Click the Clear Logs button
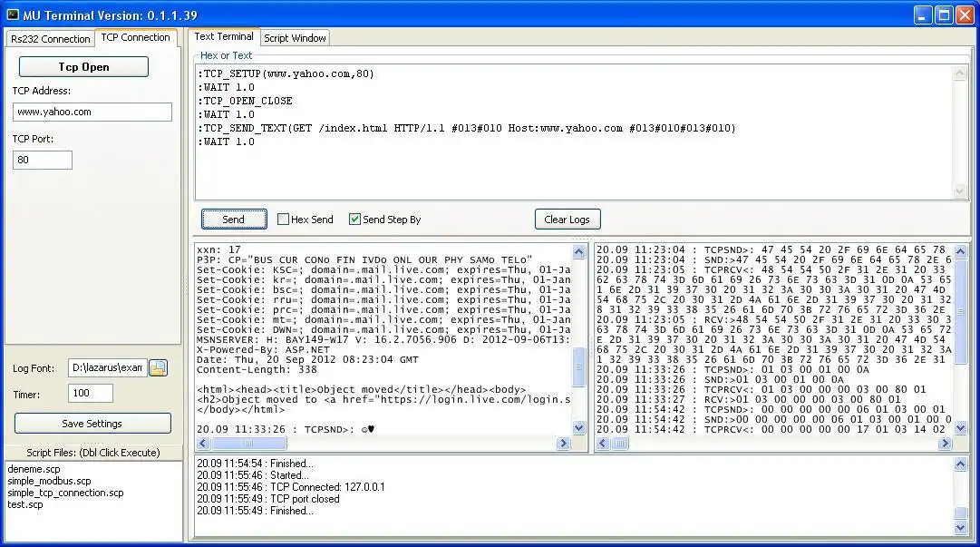 pos(568,220)
